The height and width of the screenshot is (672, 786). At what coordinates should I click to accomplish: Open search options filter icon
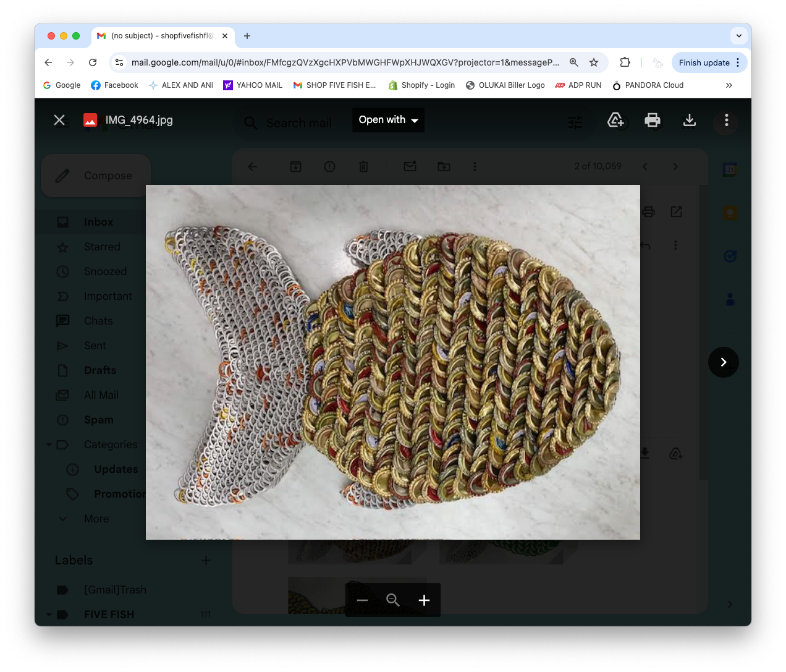[575, 123]
